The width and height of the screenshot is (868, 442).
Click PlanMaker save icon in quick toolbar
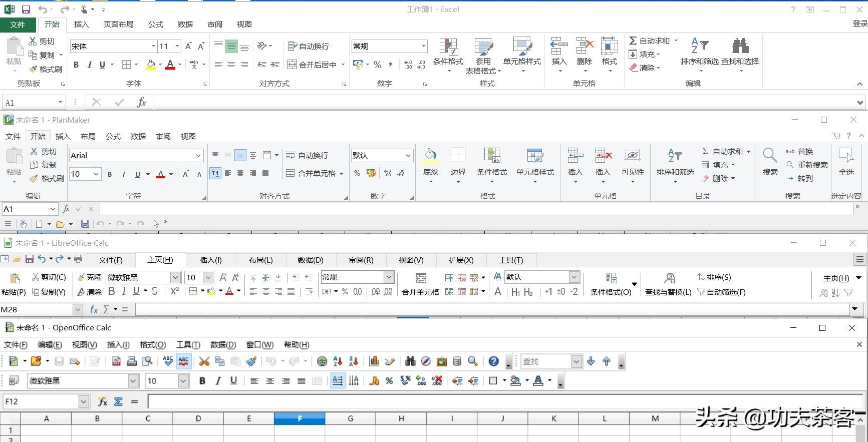(x=85, y=224)
